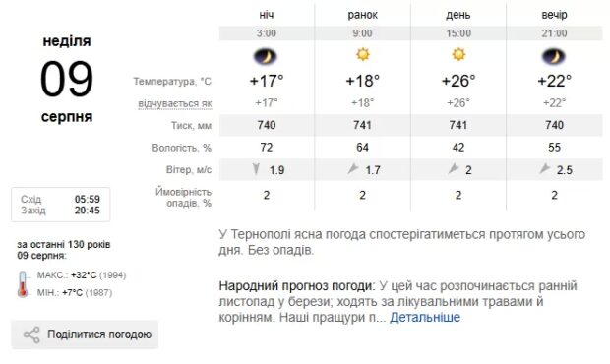610x364 pixels.
Task: Click the sun icon for morning 9:00
Action: click(x=363, y=54)
